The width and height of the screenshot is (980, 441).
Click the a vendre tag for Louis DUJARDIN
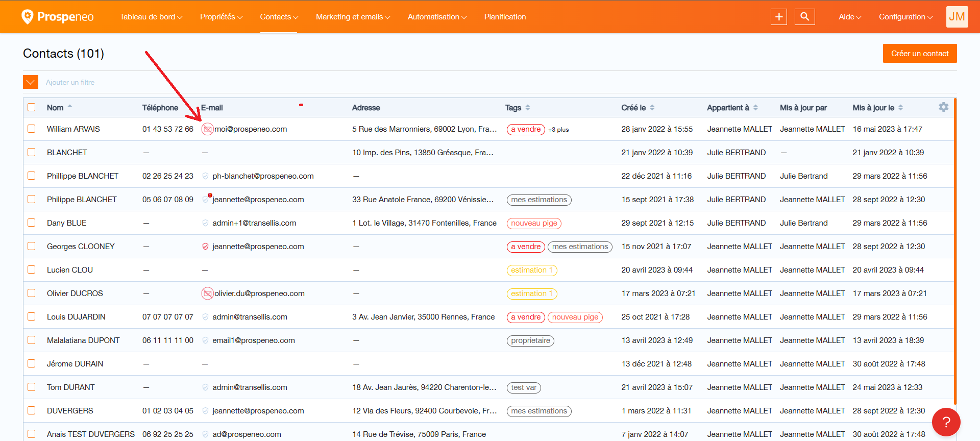pyautogui.click(x=526, y=317)
